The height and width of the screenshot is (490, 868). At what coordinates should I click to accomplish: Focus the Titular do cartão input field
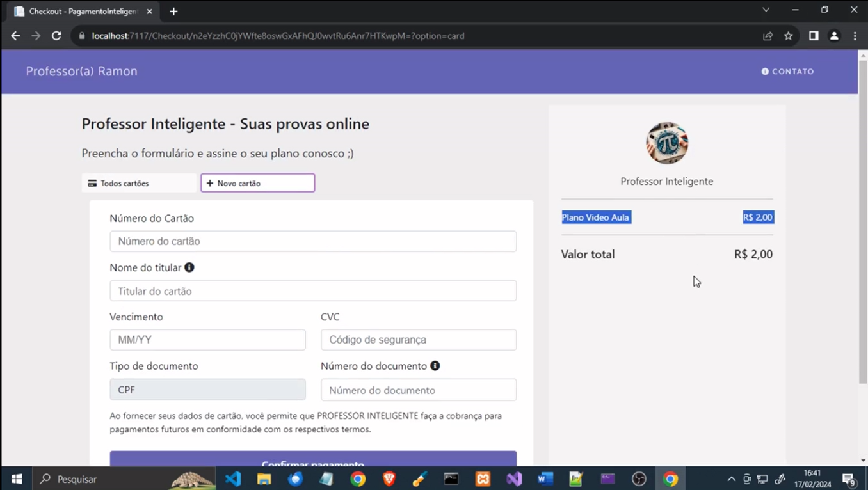(x=313, y=290)
